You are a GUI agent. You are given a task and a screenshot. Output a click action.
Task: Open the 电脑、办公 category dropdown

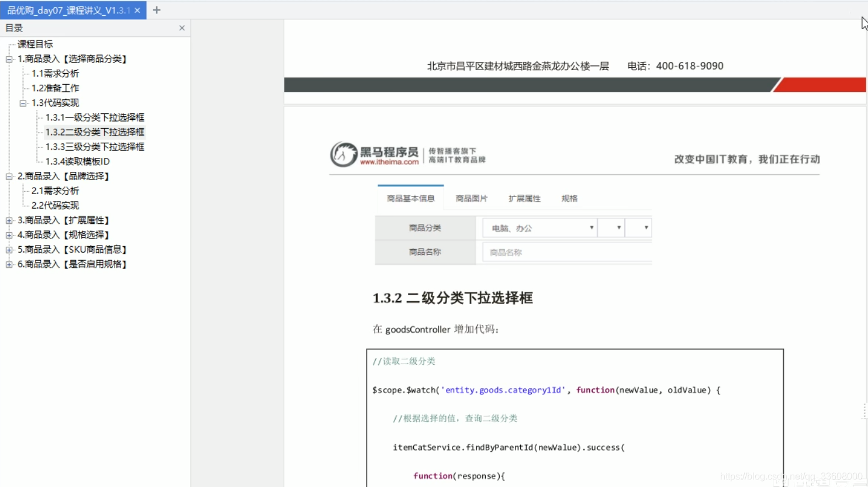pyautogui.click(x=540, y=228)
